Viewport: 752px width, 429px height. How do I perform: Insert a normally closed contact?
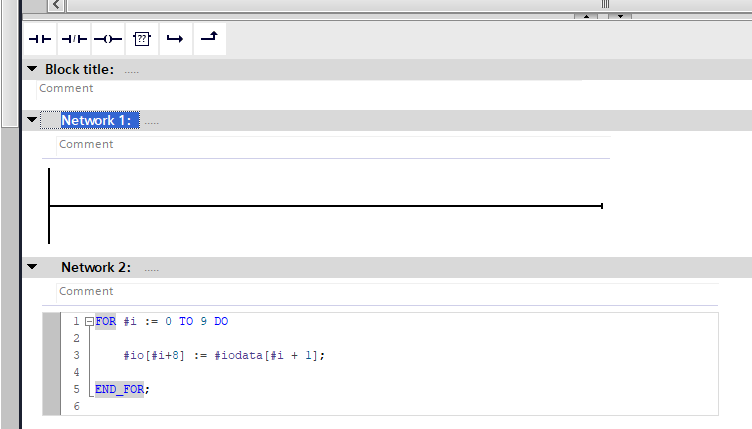point(74,39)
